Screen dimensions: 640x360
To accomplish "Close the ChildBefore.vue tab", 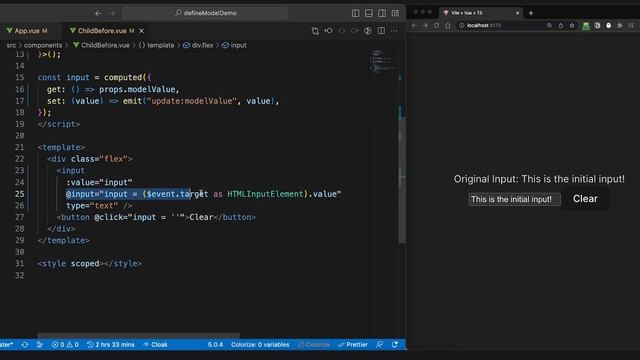I will coord(142,31).
